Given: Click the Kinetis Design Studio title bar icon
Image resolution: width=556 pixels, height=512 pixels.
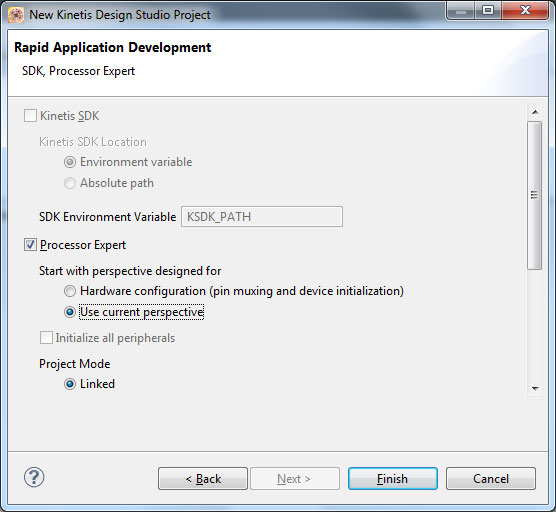Looking at the screenshot, I should pyautogui.click(x=16, y=15).
